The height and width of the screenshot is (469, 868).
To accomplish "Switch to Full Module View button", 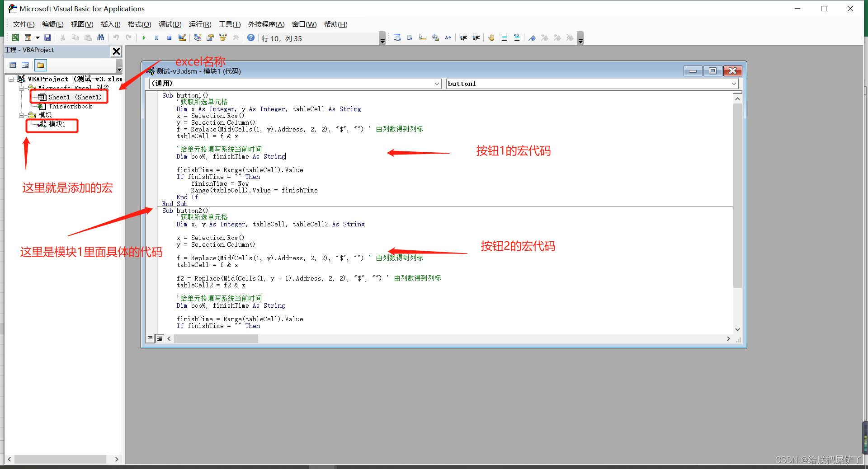I will 160,338.
